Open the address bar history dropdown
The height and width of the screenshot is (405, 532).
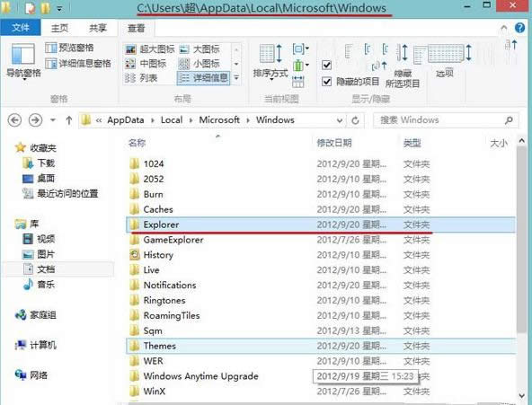(340, 120)
